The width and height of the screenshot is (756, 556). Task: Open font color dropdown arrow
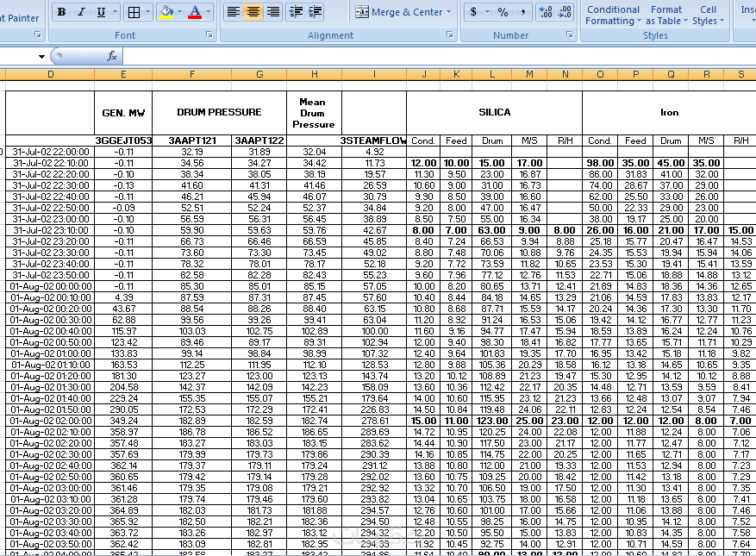click(x=209, y=12)
